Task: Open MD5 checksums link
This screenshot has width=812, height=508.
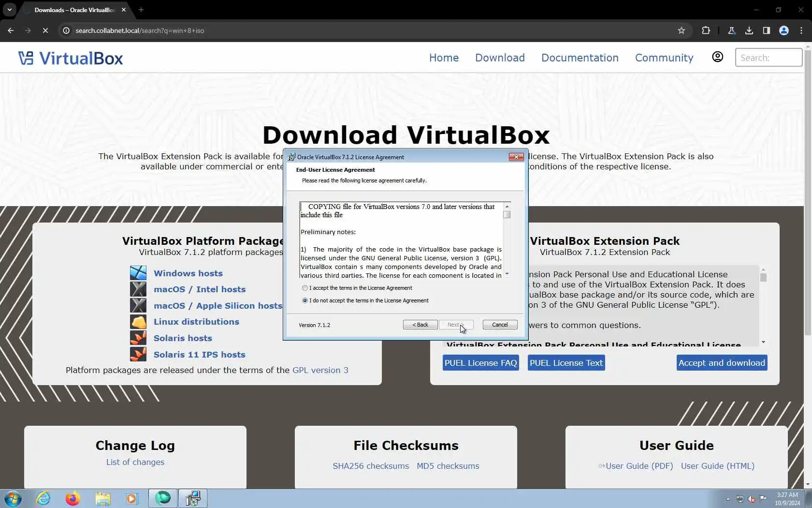Action: (448, 466)
